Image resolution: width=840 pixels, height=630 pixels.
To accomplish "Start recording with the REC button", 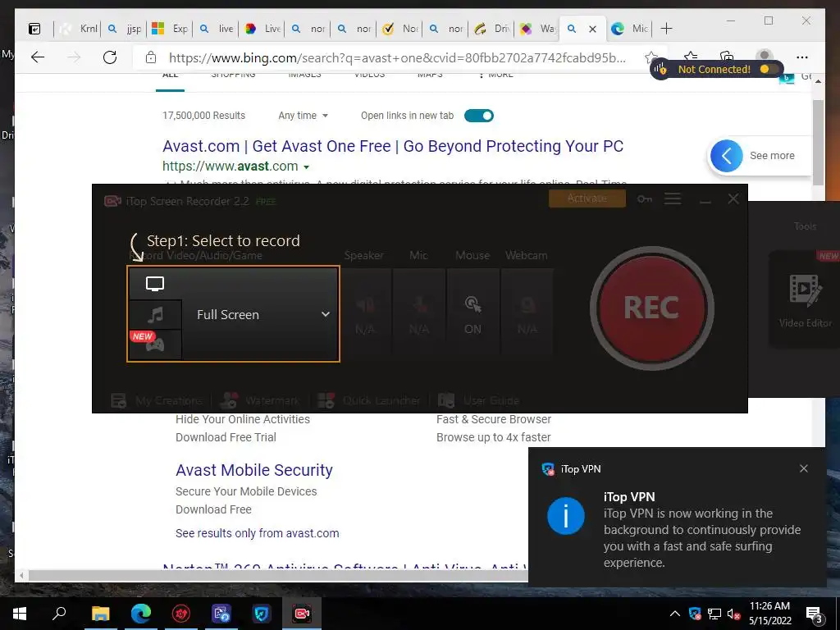I will 651,308.
